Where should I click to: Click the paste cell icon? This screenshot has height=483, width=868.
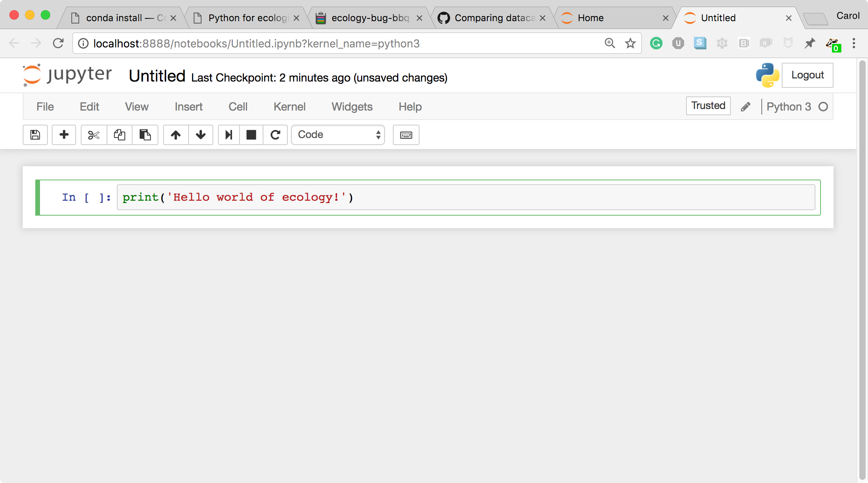click(144, 134)
